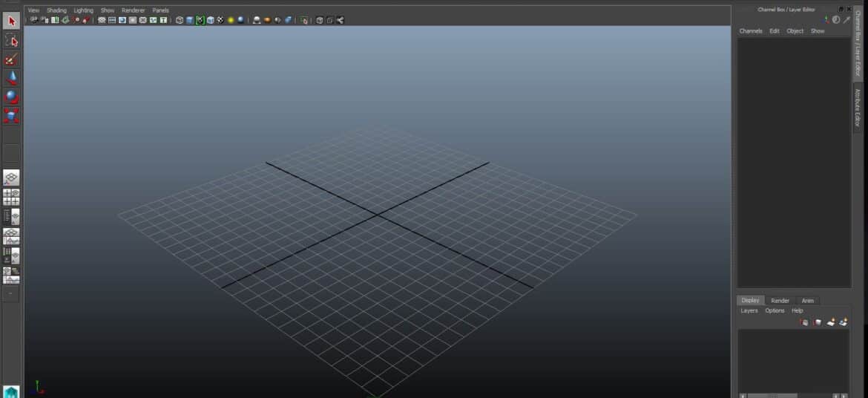Toggle Shadows in viewport

point(240,20)
